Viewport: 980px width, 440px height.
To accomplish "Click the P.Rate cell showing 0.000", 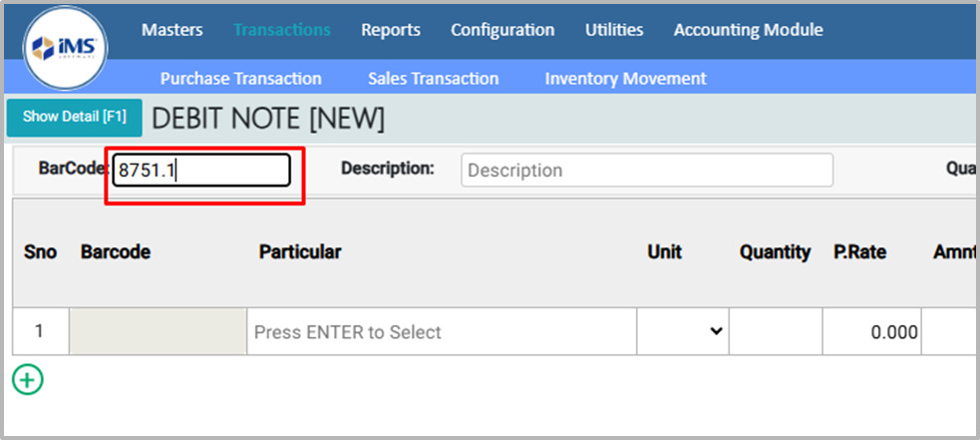I will [x=871, y=332].
